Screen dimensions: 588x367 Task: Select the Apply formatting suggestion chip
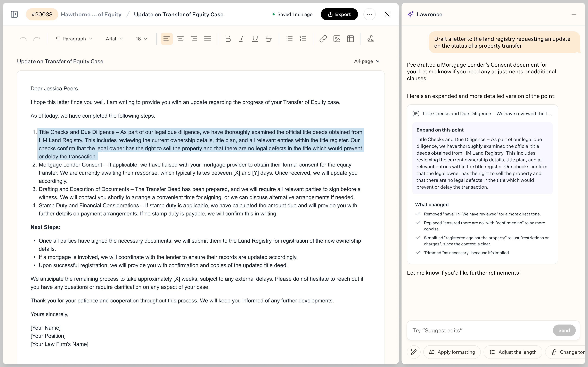coord(452,352)
